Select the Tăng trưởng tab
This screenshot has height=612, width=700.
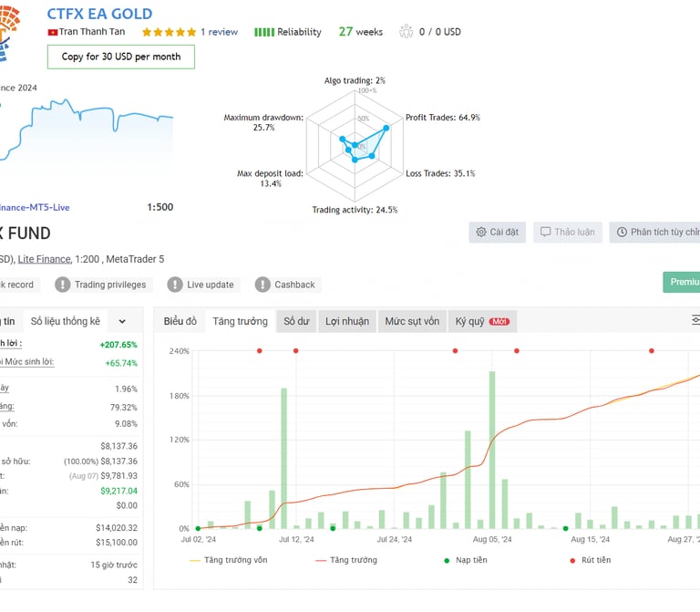(241, 321)
